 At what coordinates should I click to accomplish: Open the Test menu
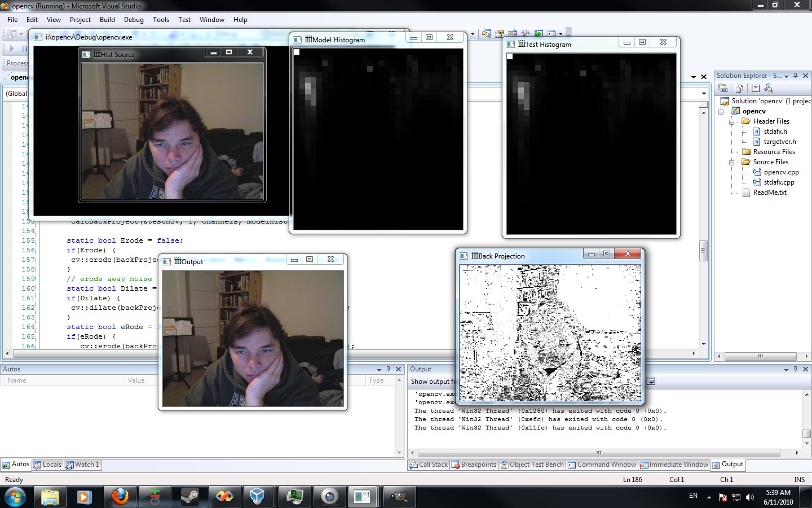click(184, 19)
